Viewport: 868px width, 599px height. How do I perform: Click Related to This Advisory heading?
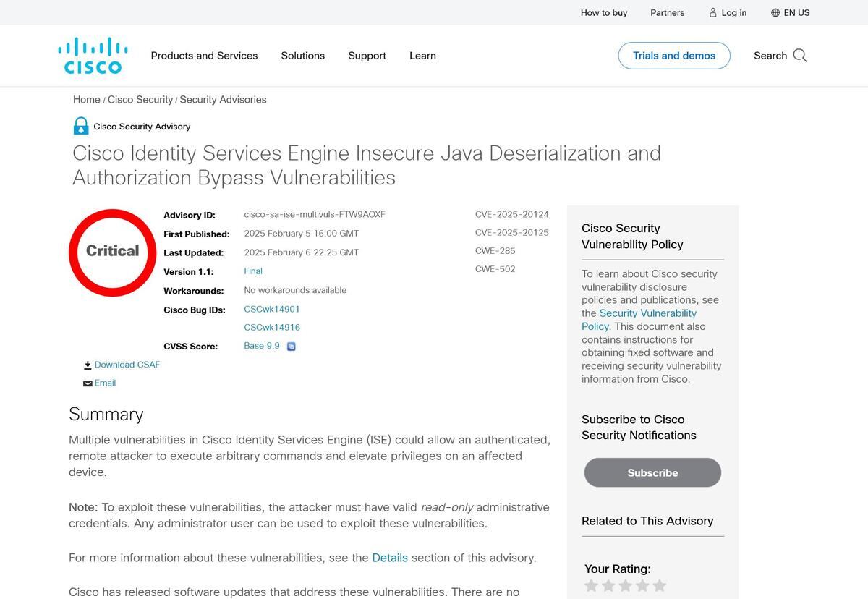(x=647, y=521)
